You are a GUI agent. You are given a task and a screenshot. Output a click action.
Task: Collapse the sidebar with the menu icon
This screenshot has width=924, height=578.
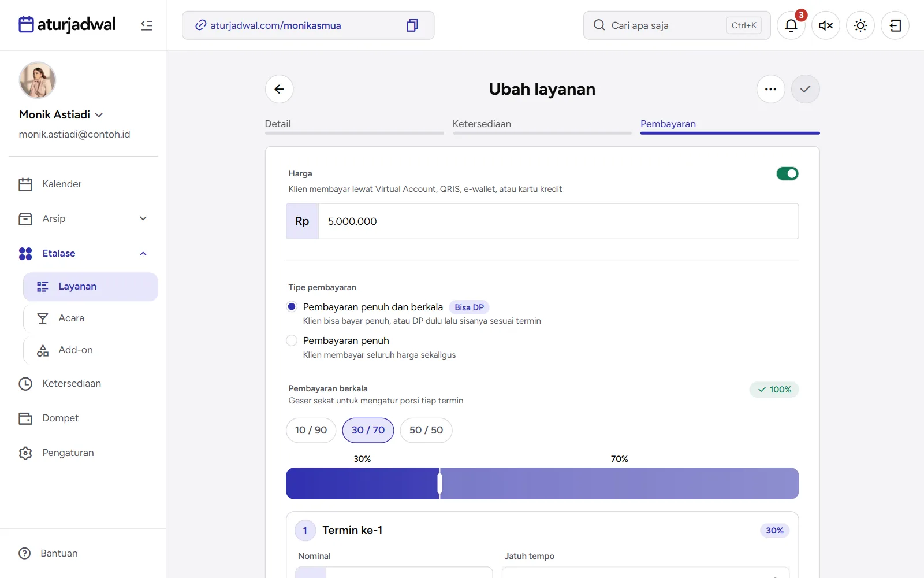click(x=147, y=25)
